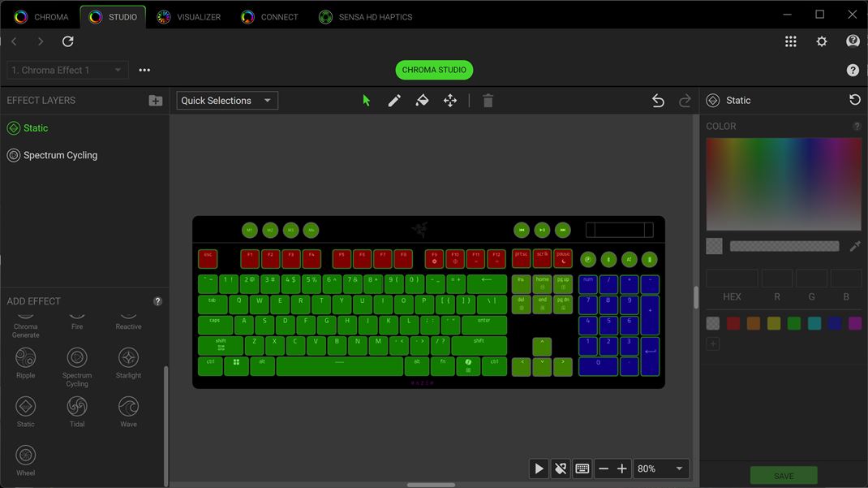The height and width of the screenshot is (488, 868).
Task: Add a new effect layer group
Action: point(156,100)
